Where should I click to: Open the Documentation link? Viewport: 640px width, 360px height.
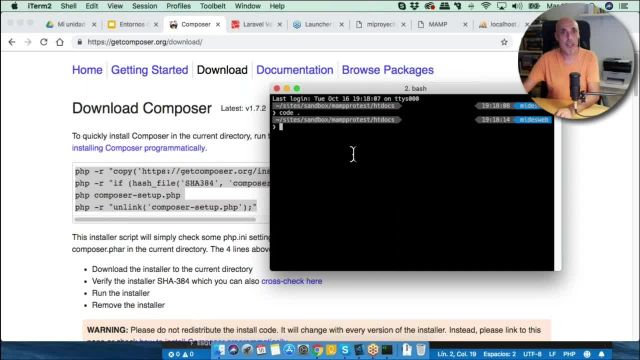295,70
